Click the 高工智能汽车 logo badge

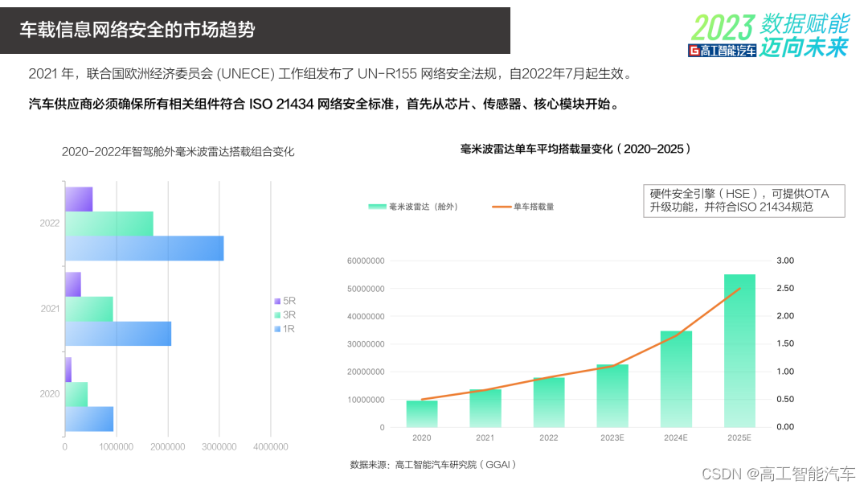click(723, 51)
